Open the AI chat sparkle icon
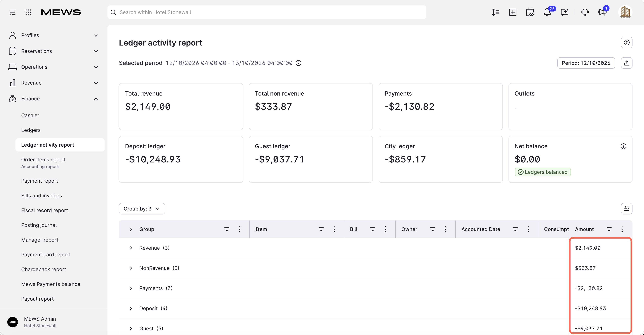This screenshot has height=335, width=644. [x=565, y=12]
